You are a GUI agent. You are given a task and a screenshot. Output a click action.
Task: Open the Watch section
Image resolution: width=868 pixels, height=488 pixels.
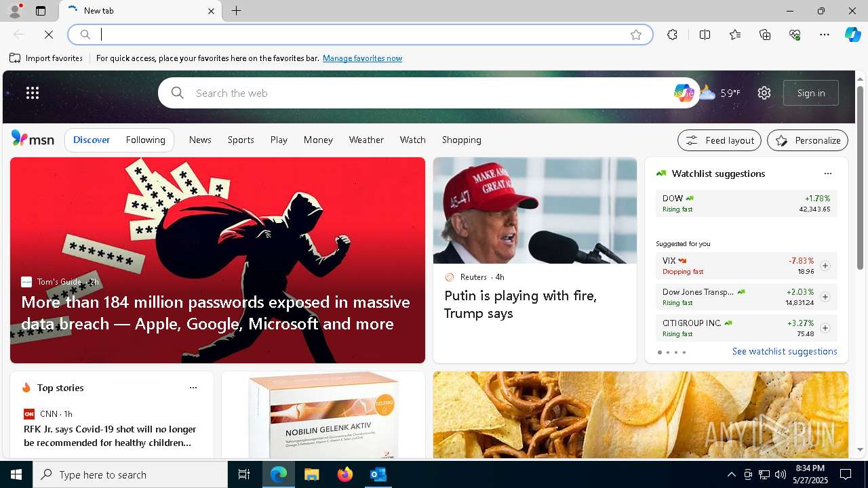tap(413, 140)
